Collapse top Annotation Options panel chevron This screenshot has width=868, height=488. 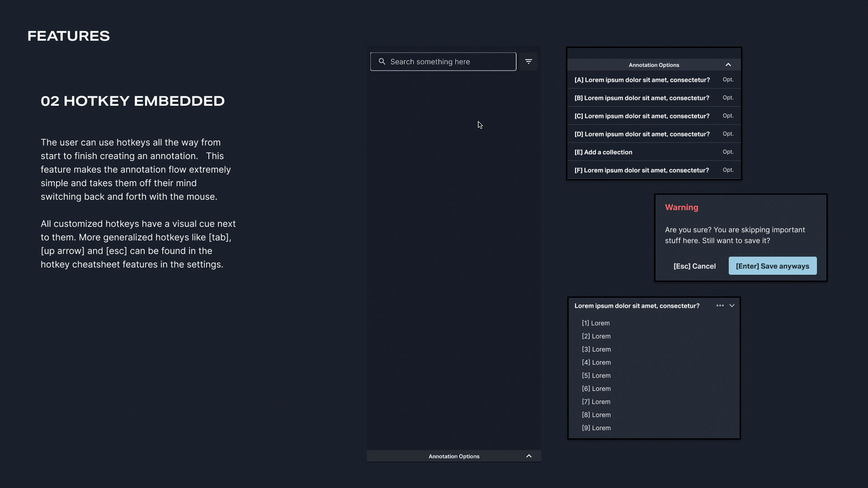[728, 65]
